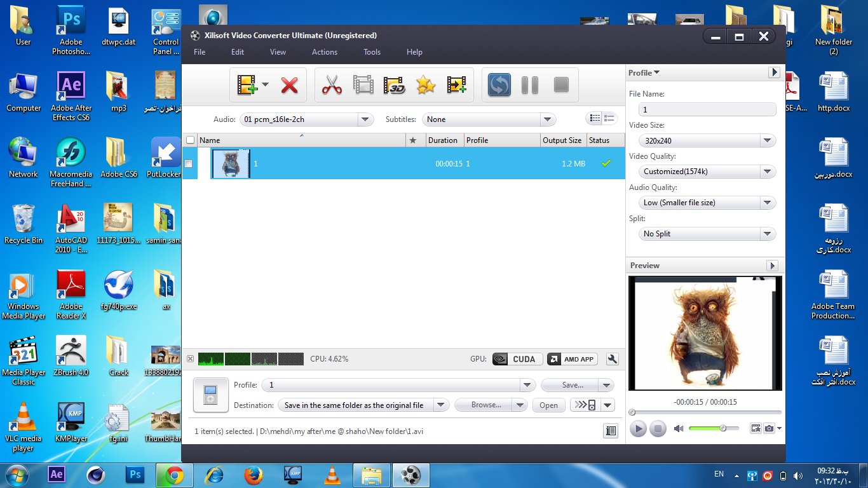Open VLC media player from the taskbar
This screenshot has width=868, height=488.
pyautogui.click(x=332, y=475)
